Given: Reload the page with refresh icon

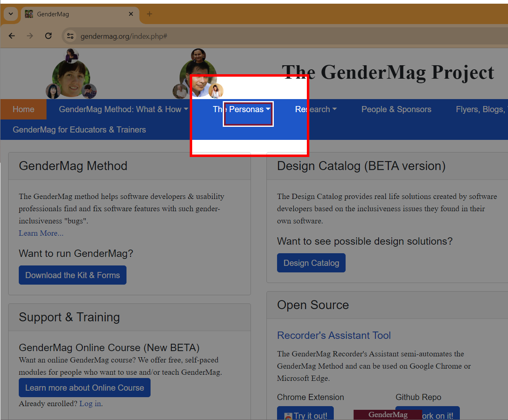Looking at the screenshot, I should coord(48,36).
